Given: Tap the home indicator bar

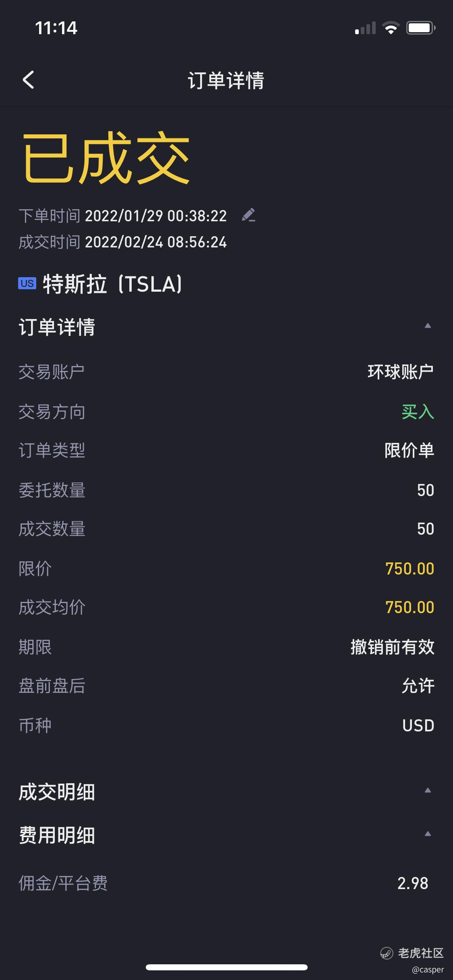Looking at the screenshot, I should (x=227, y=967).
